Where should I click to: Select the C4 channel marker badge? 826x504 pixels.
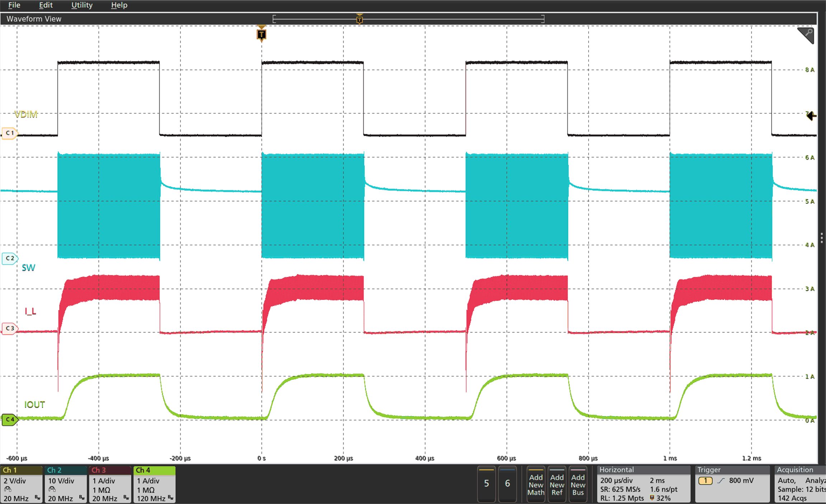click(10, 420)
